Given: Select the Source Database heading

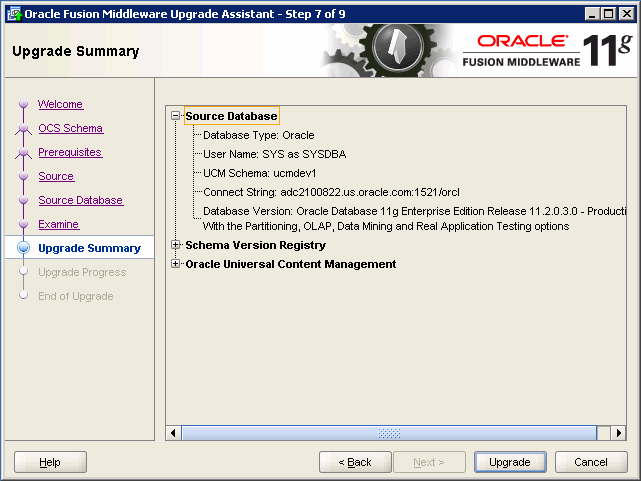Looking at the screenshot, I should [x=232, y=116].
